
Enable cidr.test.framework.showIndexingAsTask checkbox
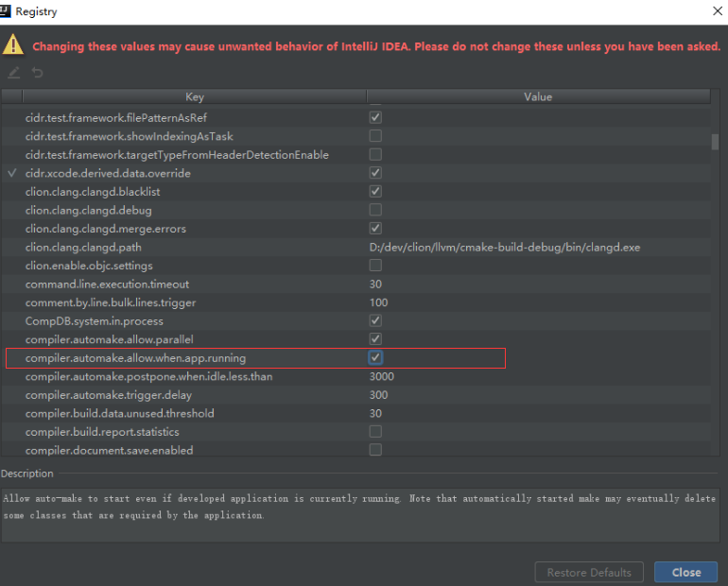pos(375,136)
